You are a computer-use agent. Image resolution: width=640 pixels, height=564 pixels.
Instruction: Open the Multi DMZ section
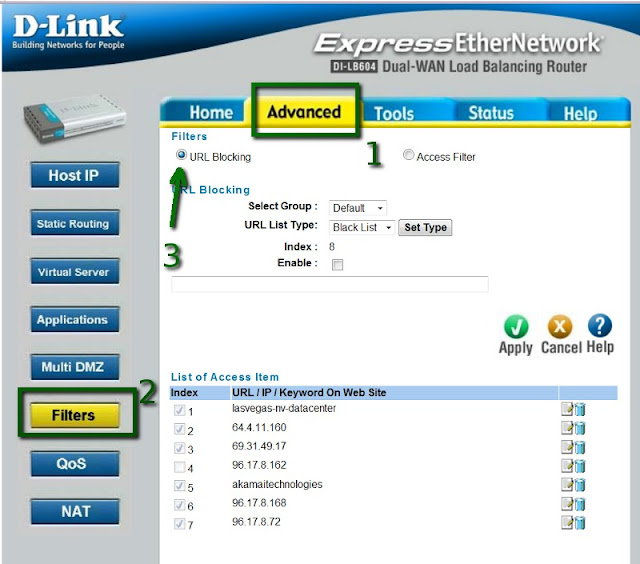75,367
